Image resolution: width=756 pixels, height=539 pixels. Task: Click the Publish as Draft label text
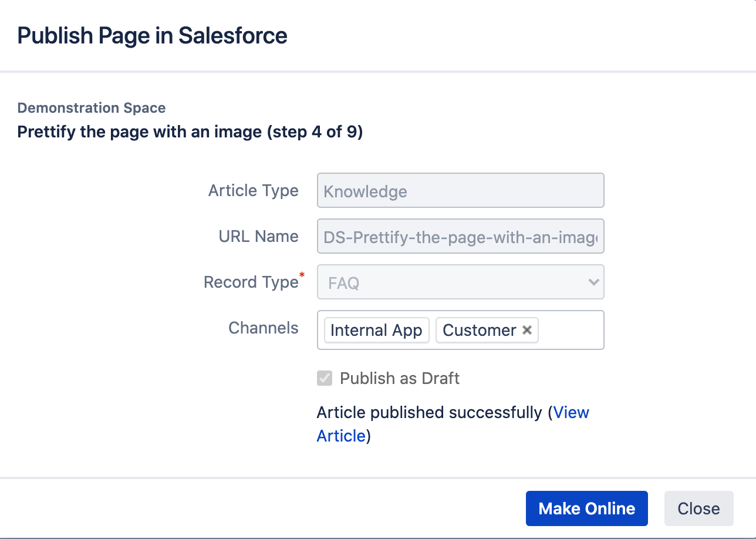click(400, 378)
